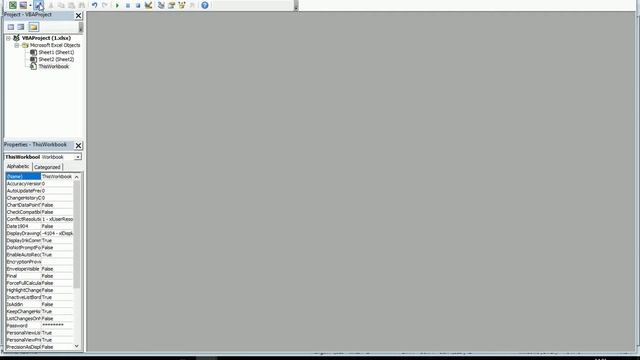Select the KeepChangeHistory property row
Screen dimensions: 640x360
[40, 311]
